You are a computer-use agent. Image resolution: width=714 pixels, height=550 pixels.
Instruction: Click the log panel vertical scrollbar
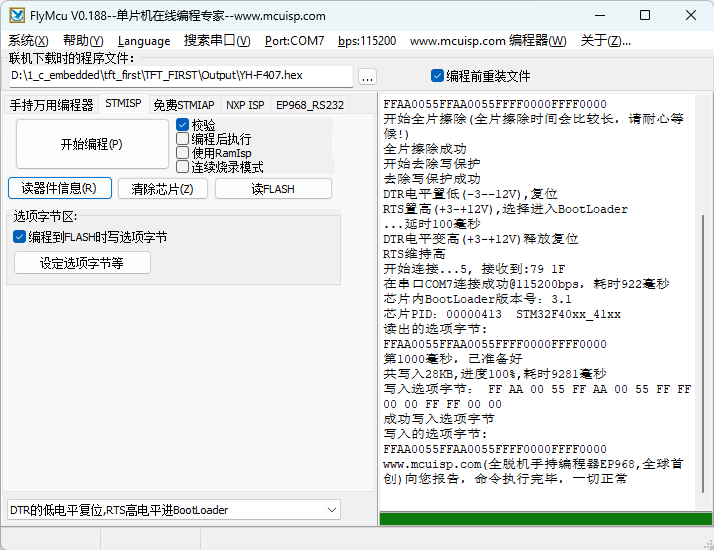tap(704, 355)
